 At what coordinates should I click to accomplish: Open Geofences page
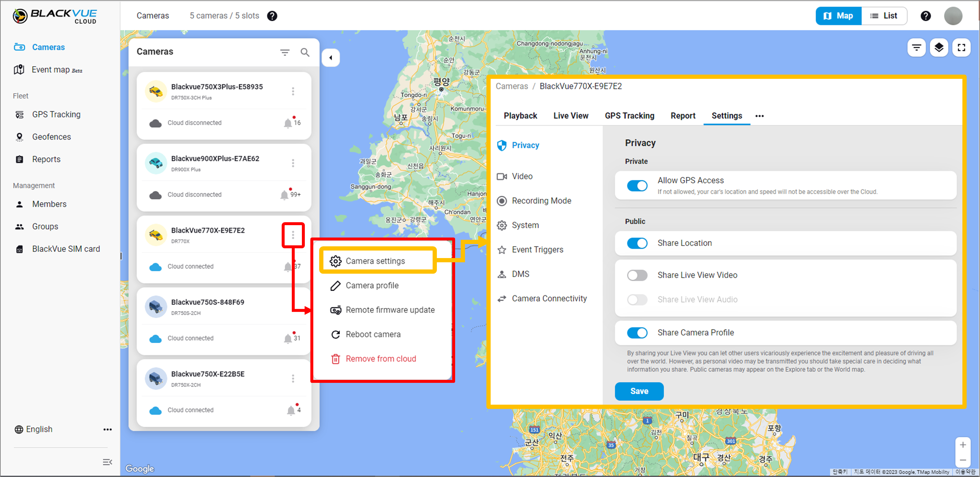click(43, 137)
